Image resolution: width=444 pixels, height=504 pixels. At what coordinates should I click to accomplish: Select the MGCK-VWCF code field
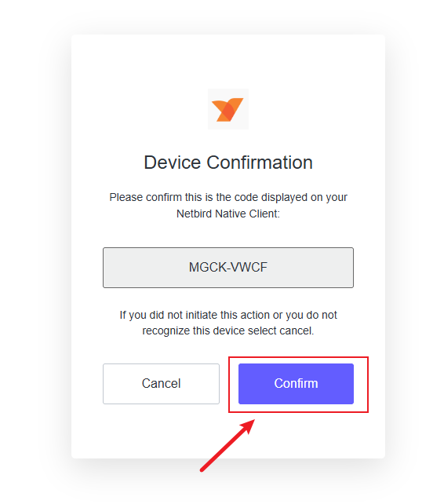click(228, 268)
